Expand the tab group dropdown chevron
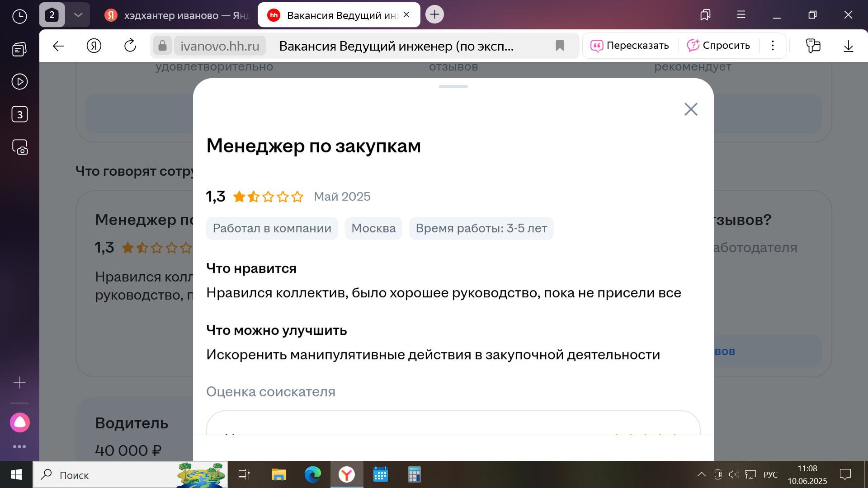Viewport: 868px width, 488px height. point(78,15)
